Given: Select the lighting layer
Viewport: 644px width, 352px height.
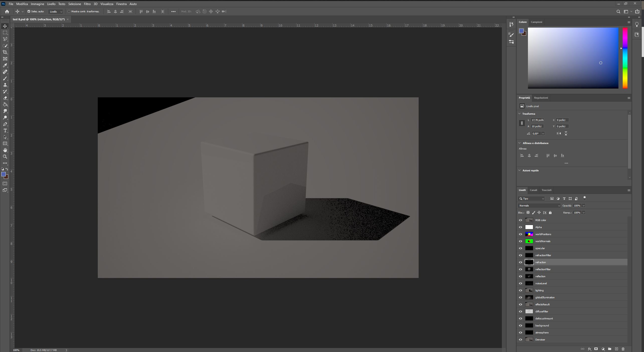Looking at the screenshot, I should (x=539, y=291).
